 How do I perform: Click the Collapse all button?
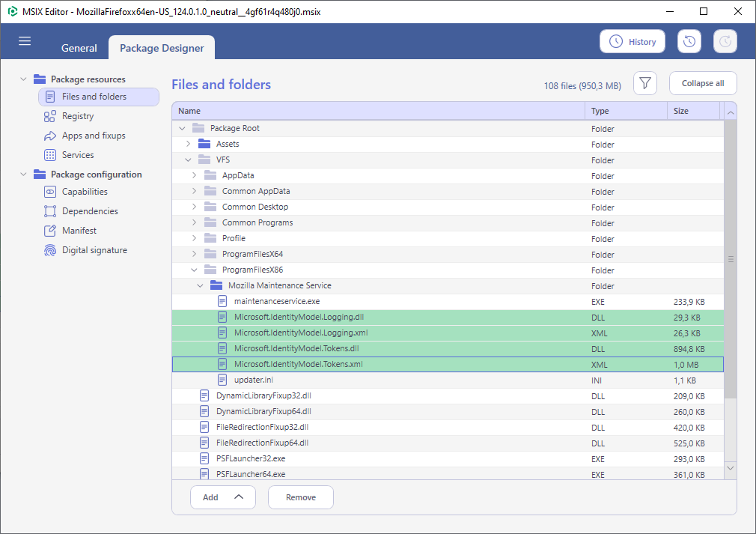click(x=703, y=83)
